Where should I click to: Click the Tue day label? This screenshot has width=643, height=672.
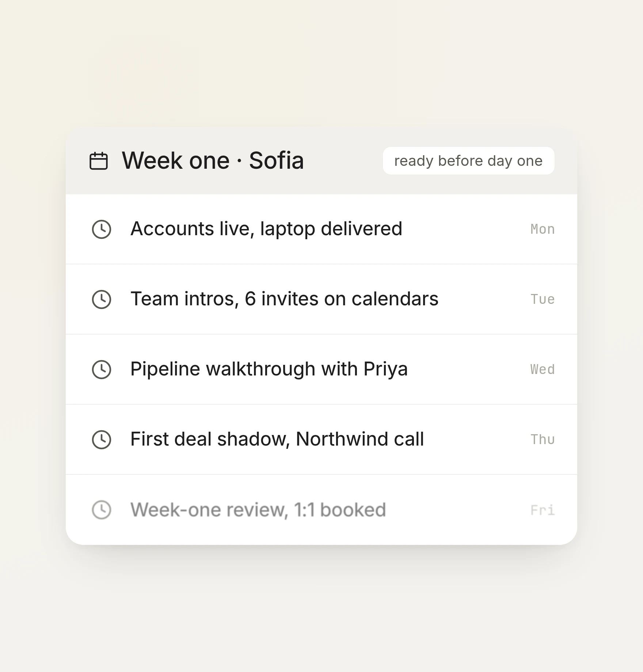[543, 299]
